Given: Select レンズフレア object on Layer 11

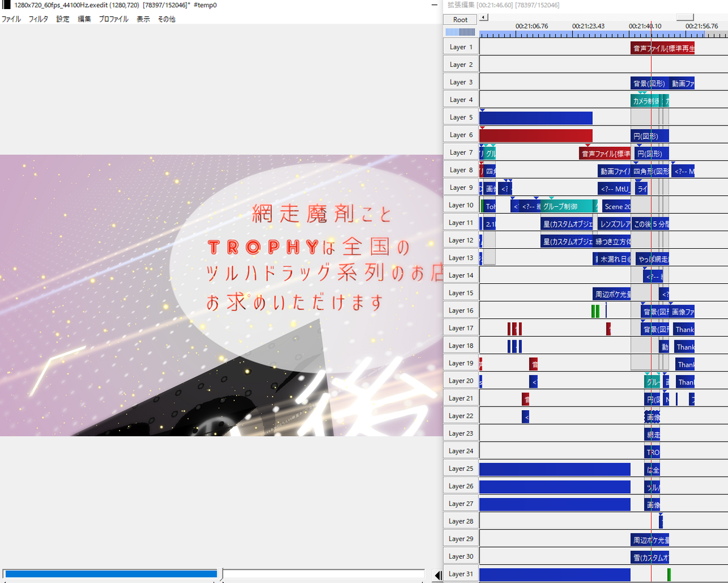Looking at the screenshot, I should (615, 224).
